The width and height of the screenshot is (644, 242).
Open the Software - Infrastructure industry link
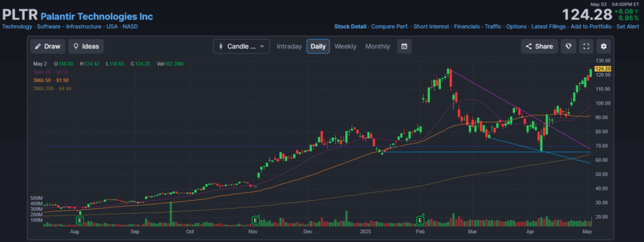pos(69,26)
